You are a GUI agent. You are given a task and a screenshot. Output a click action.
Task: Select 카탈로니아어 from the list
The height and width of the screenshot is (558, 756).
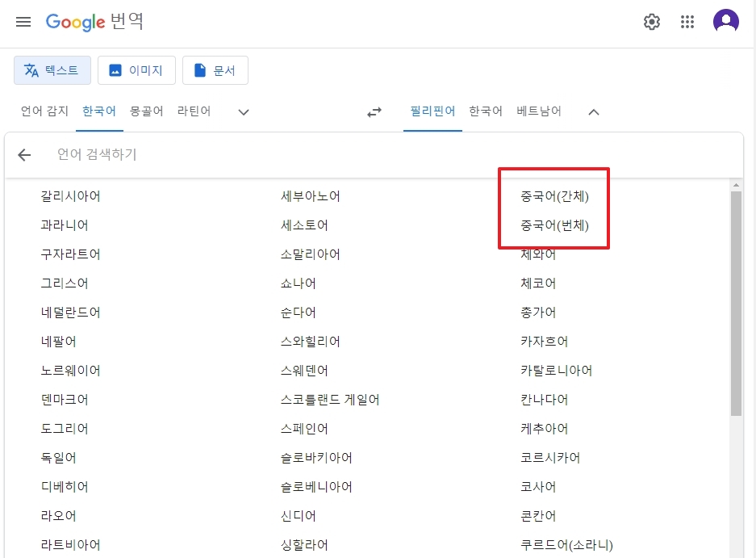coord(557,371)
